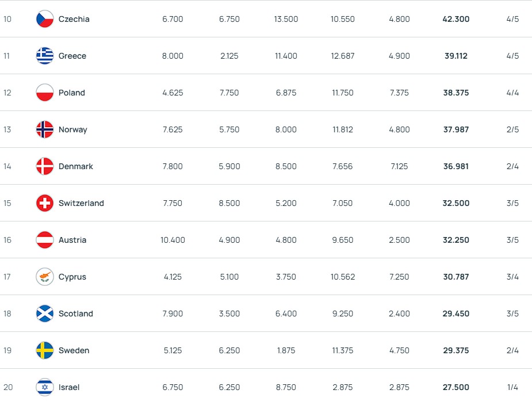Click the Austria flag icon
Image resolution: width=532 pixels, height=405 pixels.
click(45, 240)
